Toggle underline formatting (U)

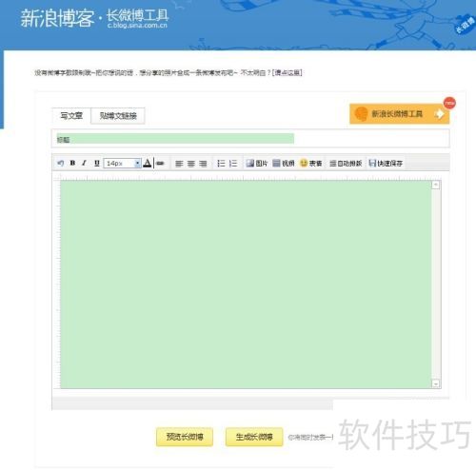(x=97, y=163)
